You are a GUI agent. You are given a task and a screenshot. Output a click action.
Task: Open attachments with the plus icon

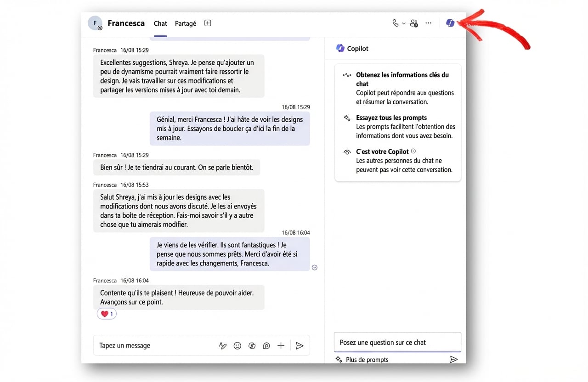(x=281, y=345)
